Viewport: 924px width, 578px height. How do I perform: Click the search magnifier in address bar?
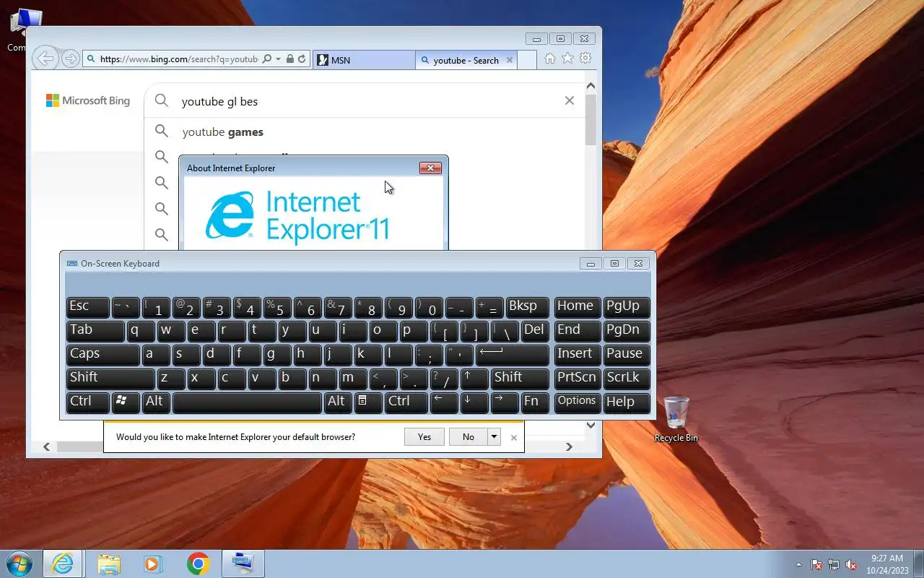(267, 59)
